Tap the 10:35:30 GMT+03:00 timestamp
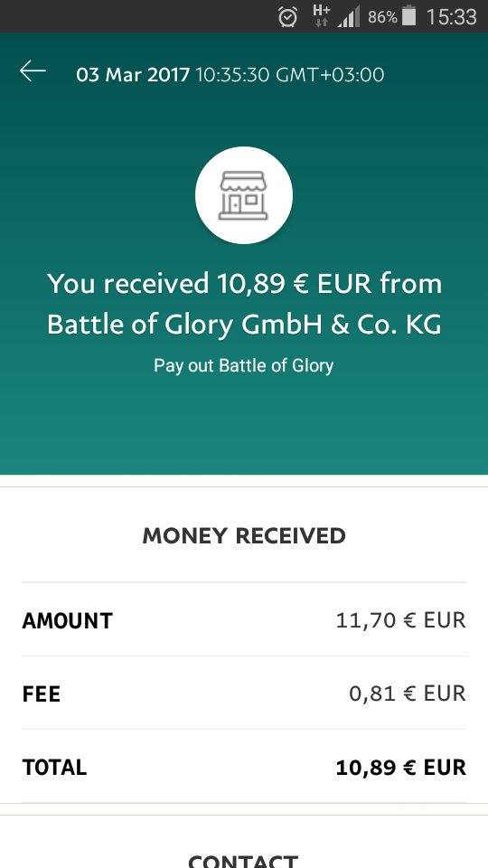 [x=289, y=75]
